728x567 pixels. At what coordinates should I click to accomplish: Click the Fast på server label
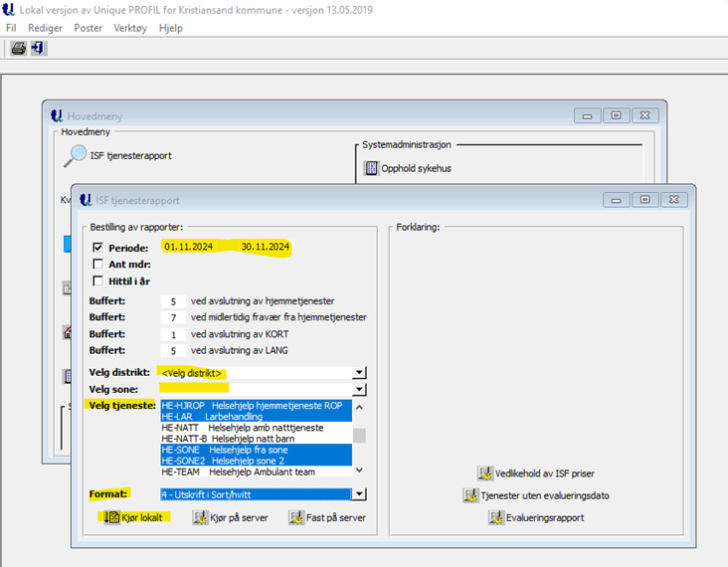(x=336, y=518)
